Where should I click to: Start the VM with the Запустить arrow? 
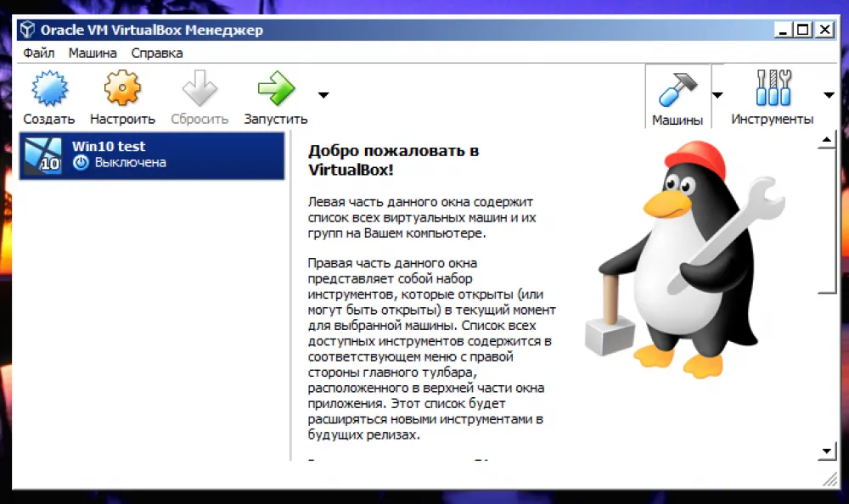tap(276, 89)
